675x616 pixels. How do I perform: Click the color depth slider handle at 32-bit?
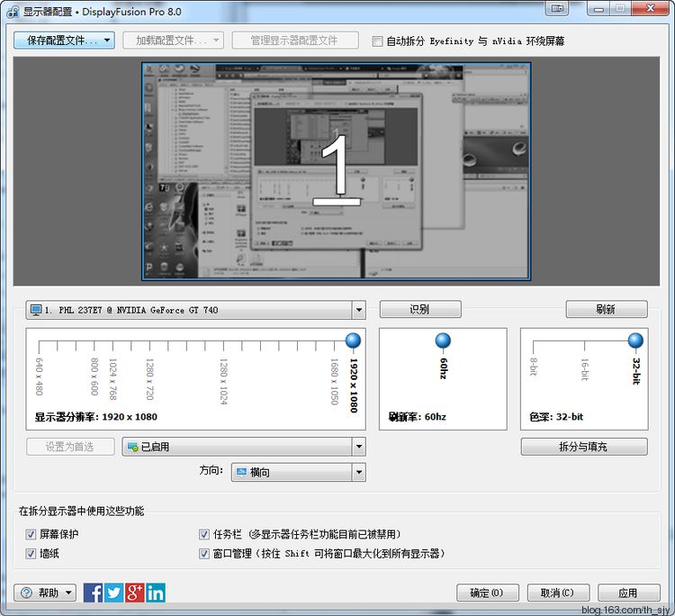pos(635,340)
